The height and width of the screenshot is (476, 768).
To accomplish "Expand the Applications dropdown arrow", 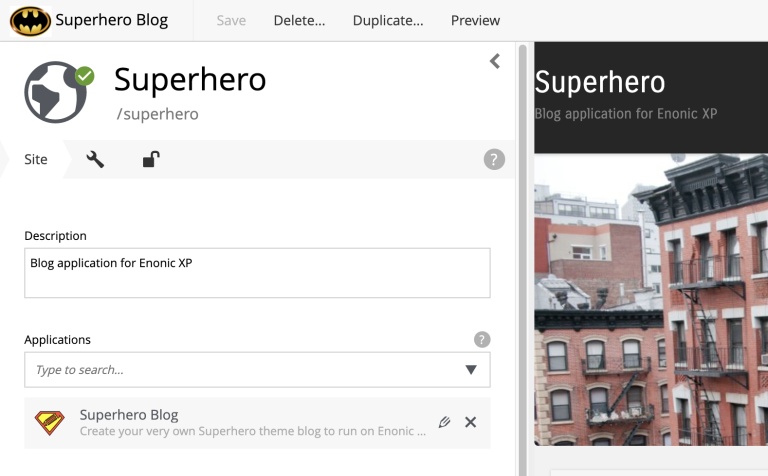I will 471,370.
